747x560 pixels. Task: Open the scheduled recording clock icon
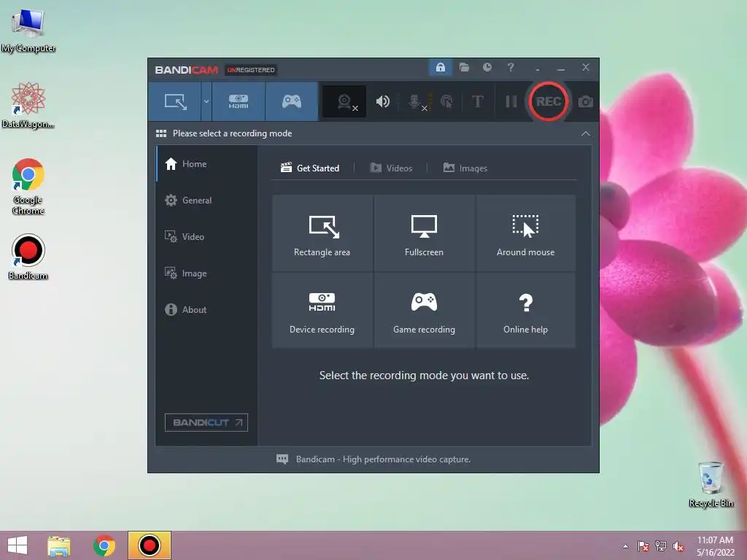pos(487,68)
